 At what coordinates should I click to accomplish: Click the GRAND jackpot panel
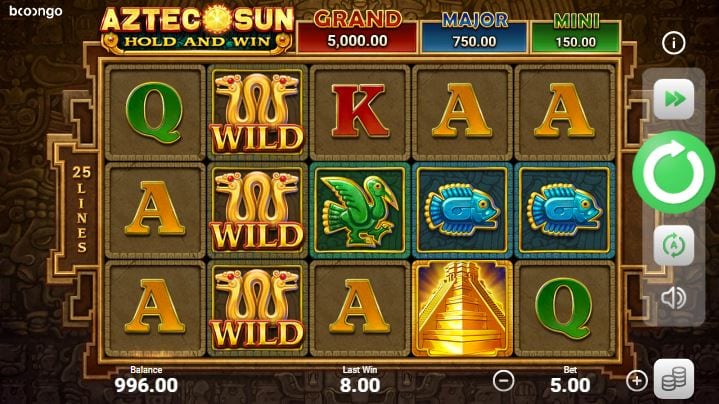357,32
